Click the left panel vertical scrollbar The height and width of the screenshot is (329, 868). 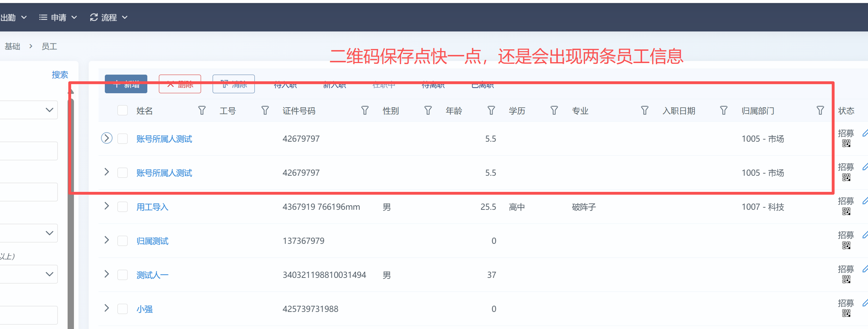pos(71,216)
